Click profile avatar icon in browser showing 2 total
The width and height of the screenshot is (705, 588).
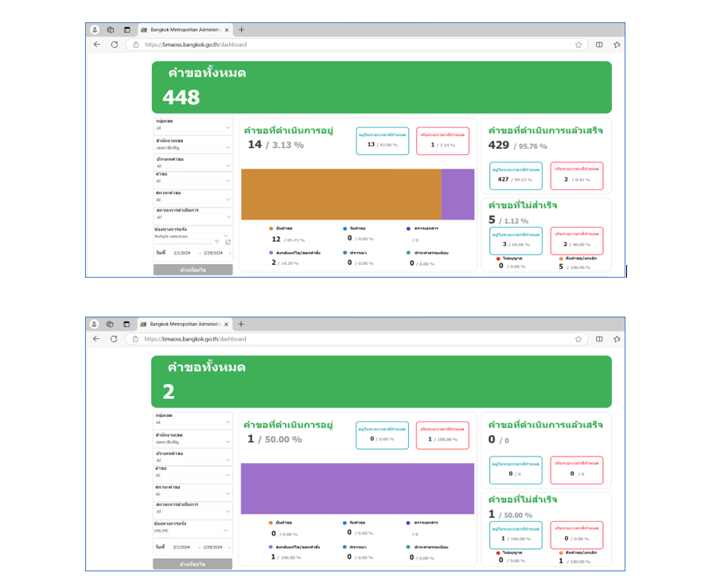tap(95, 324)
